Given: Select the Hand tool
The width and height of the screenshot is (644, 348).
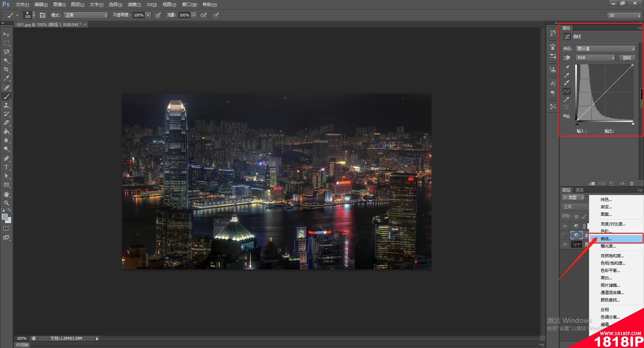Looking at the screenshot, I should coord(6,194).
